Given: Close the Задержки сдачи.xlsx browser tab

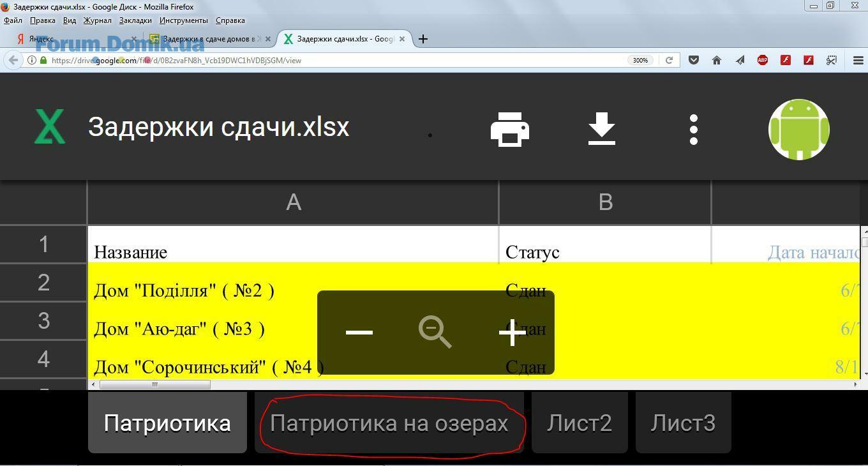Looking at the screenshot, I should point(402,39).
